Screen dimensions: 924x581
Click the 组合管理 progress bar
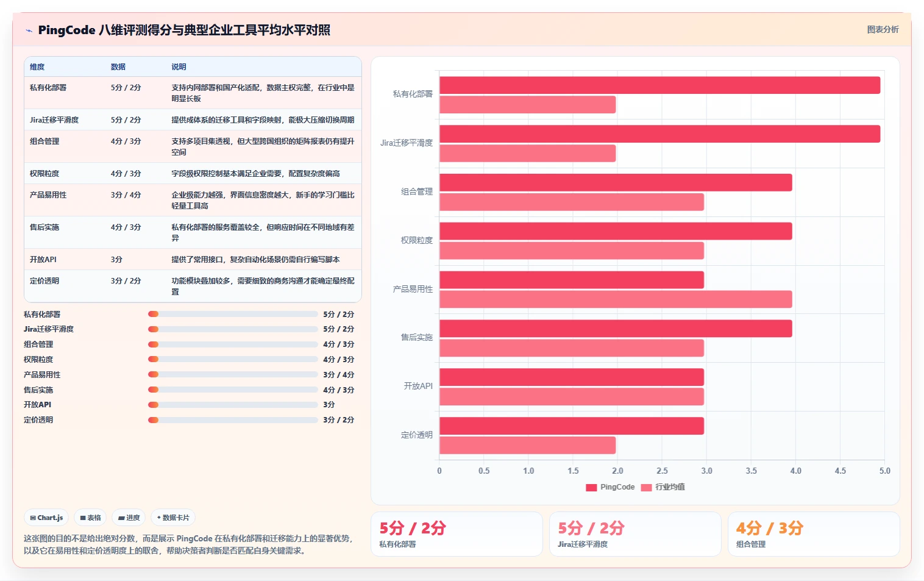click(x=233, y=344)
